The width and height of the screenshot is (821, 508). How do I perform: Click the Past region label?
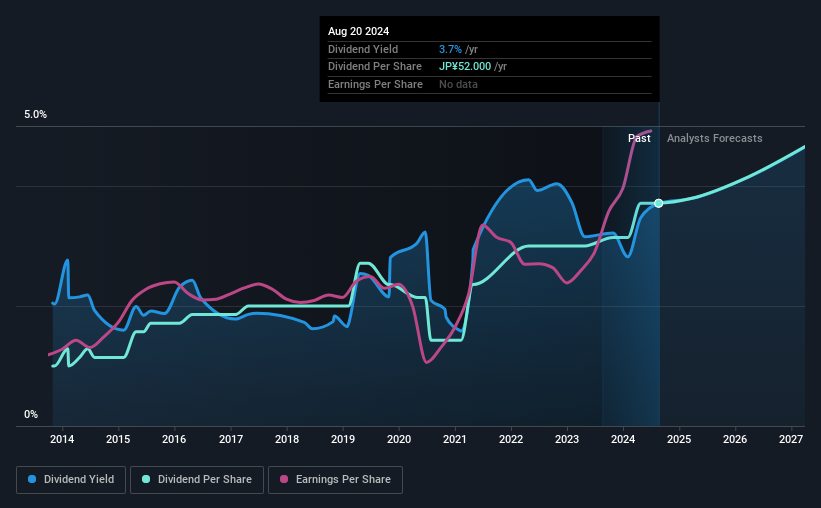639,138
